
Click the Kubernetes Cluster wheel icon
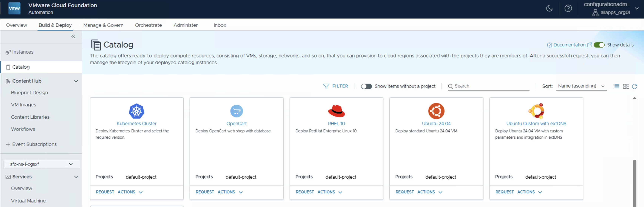tap(137, 111)
